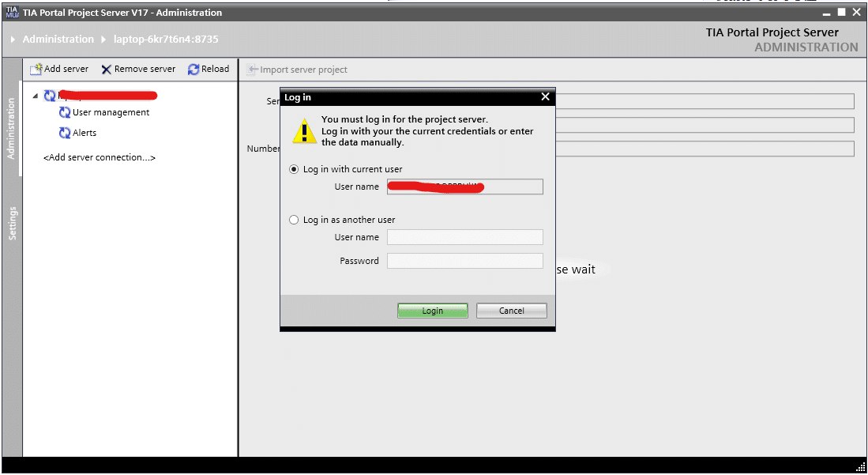868x475 pixels.
Task: Click the Alerts refresh icon
Action: coord(65,133)
